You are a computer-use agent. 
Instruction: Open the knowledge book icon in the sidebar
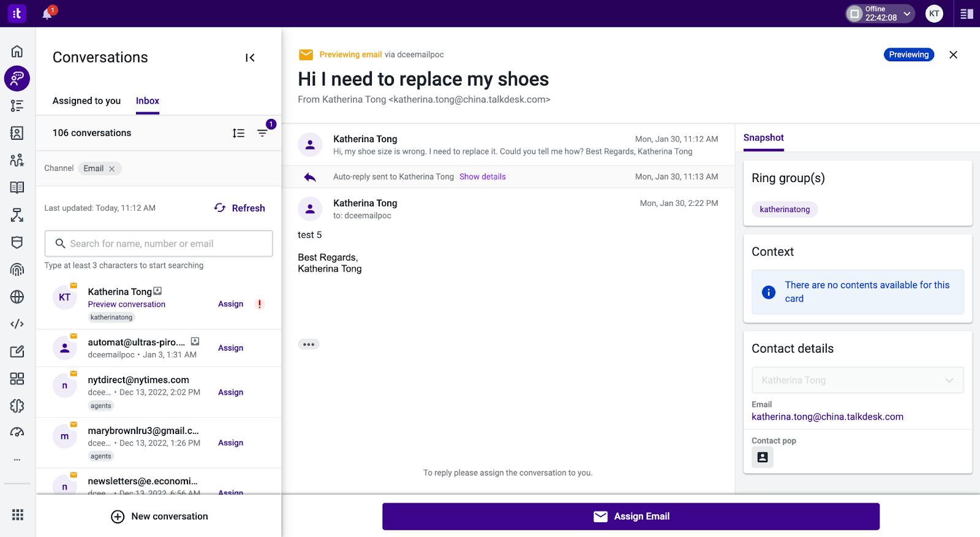pos(17,188)
